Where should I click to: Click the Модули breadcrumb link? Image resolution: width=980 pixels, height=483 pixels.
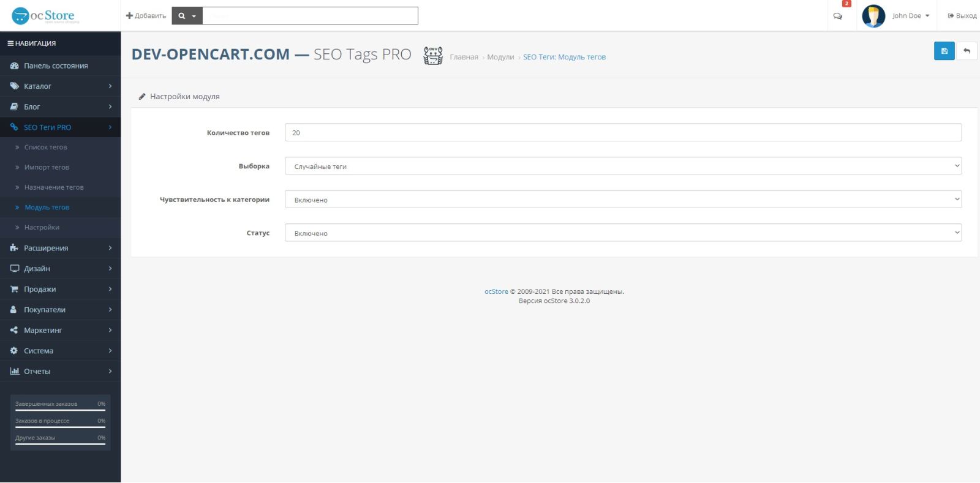point(500,57)
